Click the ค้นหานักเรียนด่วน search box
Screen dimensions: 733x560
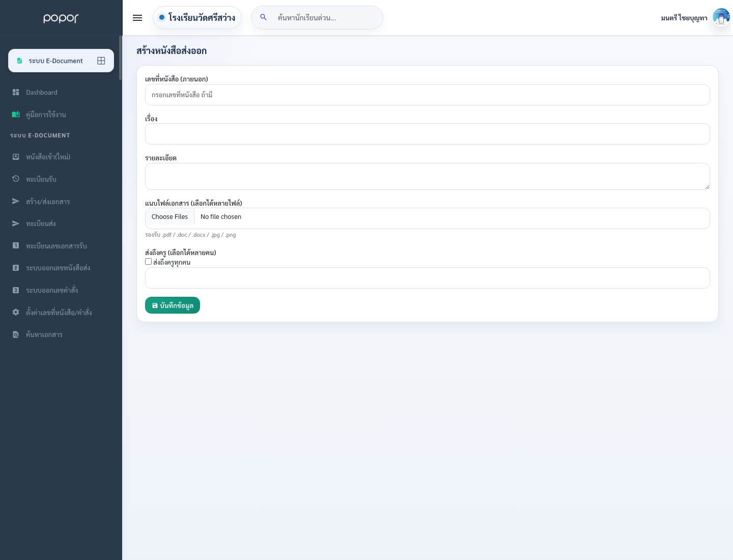(x=317, y=18)
